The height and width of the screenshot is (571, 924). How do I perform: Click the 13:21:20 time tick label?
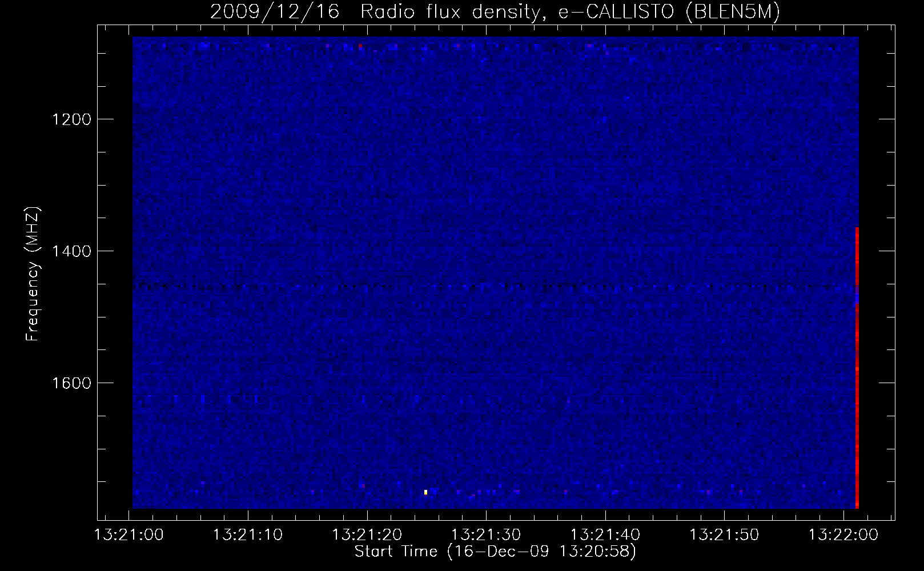367,535
